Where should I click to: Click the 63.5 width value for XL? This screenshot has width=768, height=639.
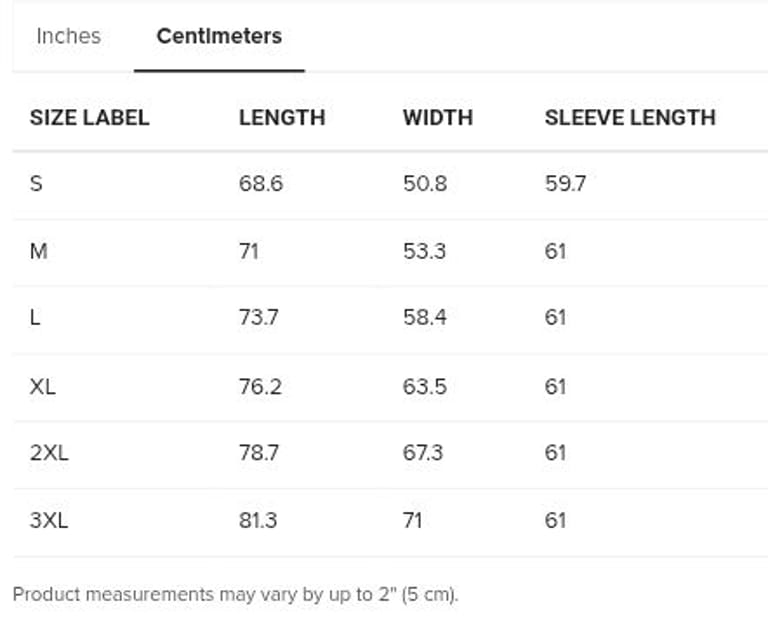click(424, 386)
